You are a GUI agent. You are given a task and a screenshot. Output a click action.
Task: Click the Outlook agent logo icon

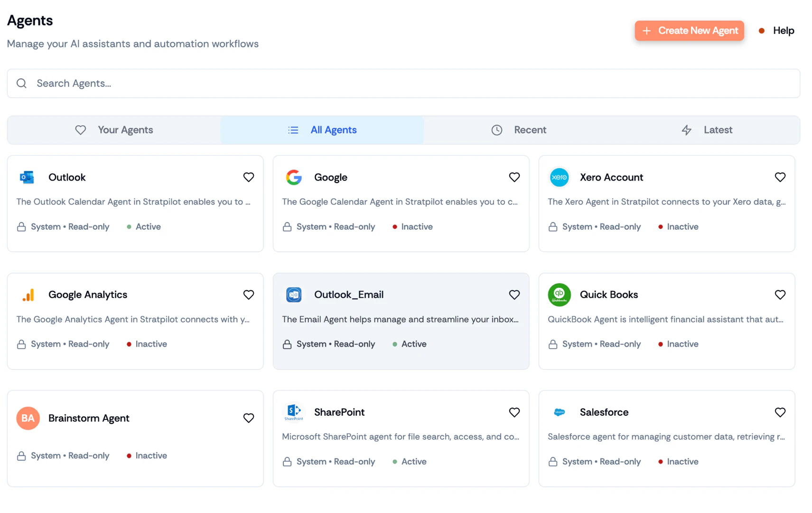click(27, 177)
